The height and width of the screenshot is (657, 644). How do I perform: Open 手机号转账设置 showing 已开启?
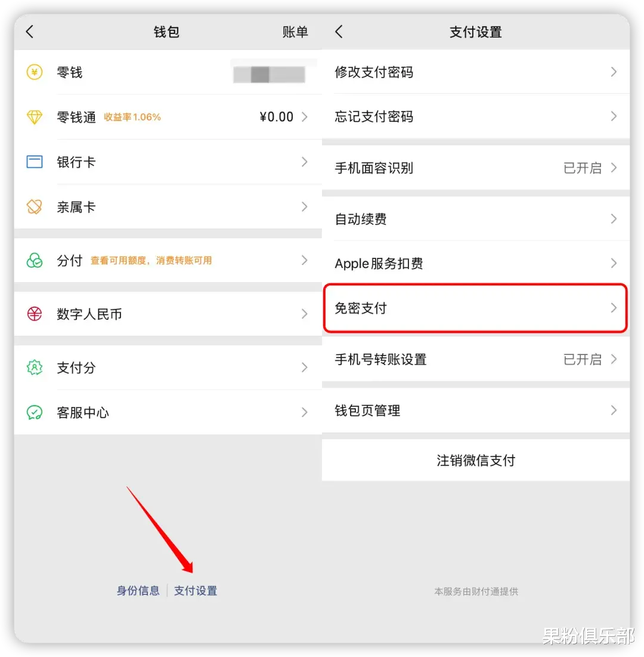click(476, 359)
